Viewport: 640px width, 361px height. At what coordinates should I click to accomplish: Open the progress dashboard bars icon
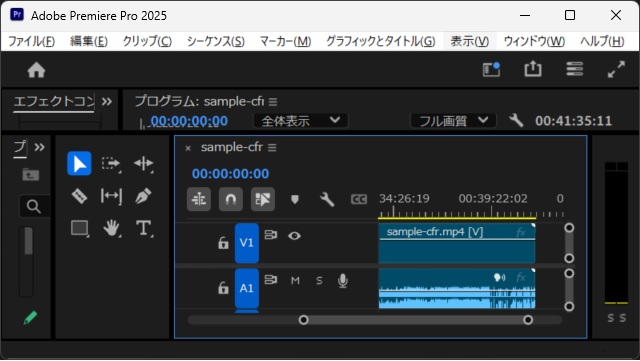574,69
